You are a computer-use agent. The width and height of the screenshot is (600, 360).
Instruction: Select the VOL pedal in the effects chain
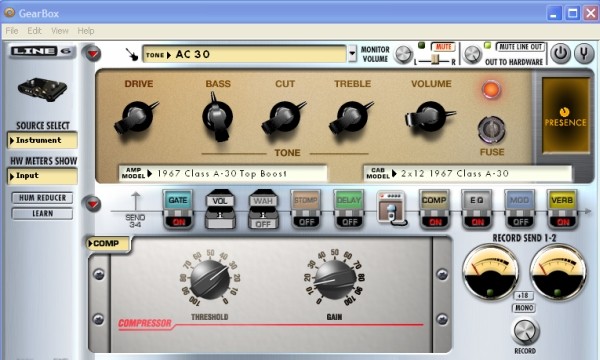[220, 209]
